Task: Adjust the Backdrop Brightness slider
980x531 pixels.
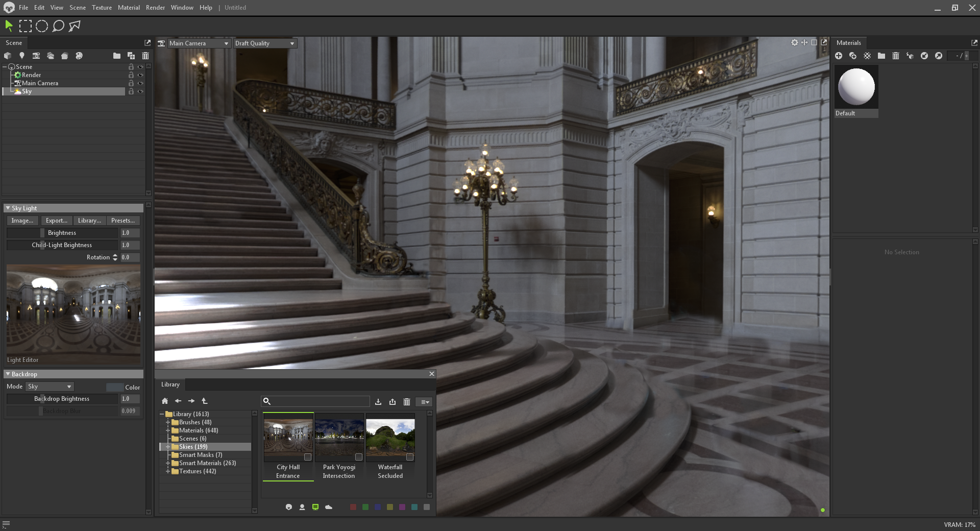Action: 62,399
